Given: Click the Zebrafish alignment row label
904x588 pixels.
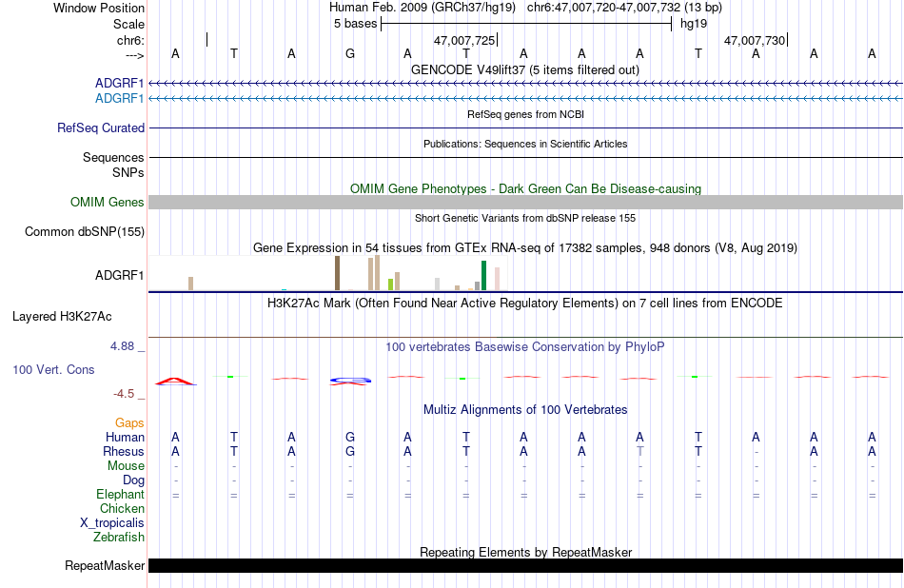Looking at the screenshot, I should pos(119,538).
